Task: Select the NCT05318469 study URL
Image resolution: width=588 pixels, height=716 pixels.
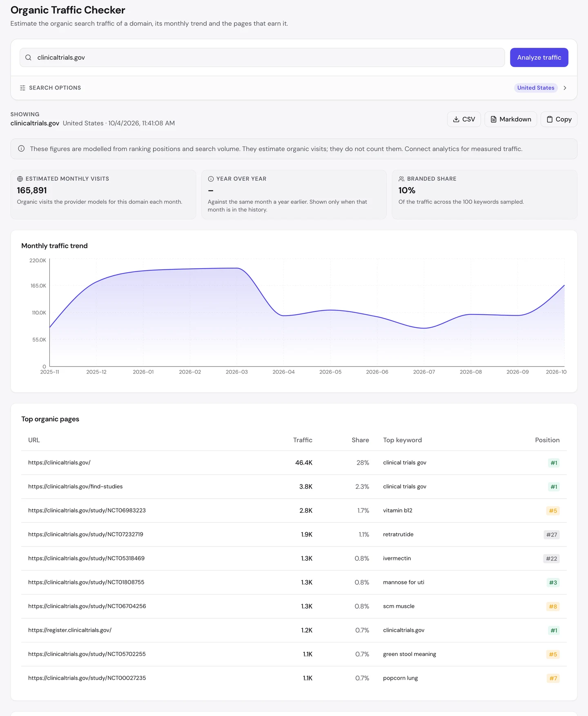Action: point(86,558)
